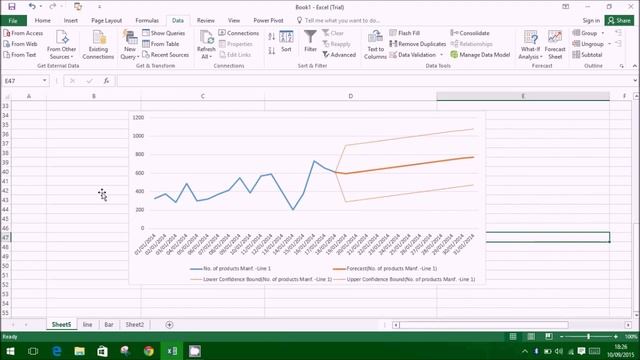
Task: Click Advanced filter
Action: [x=339, y=54]
